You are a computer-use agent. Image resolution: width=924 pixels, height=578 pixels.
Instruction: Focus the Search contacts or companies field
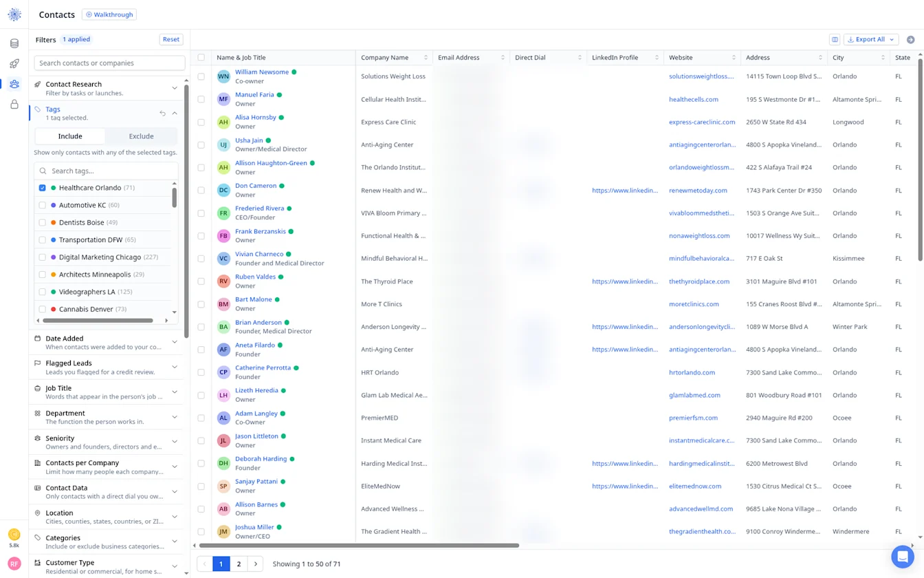tap(109, 63)
